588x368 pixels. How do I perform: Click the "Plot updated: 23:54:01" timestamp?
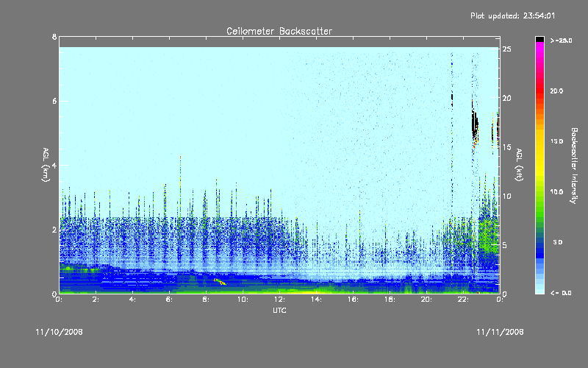pyautogui.click(x=512, y=15)
